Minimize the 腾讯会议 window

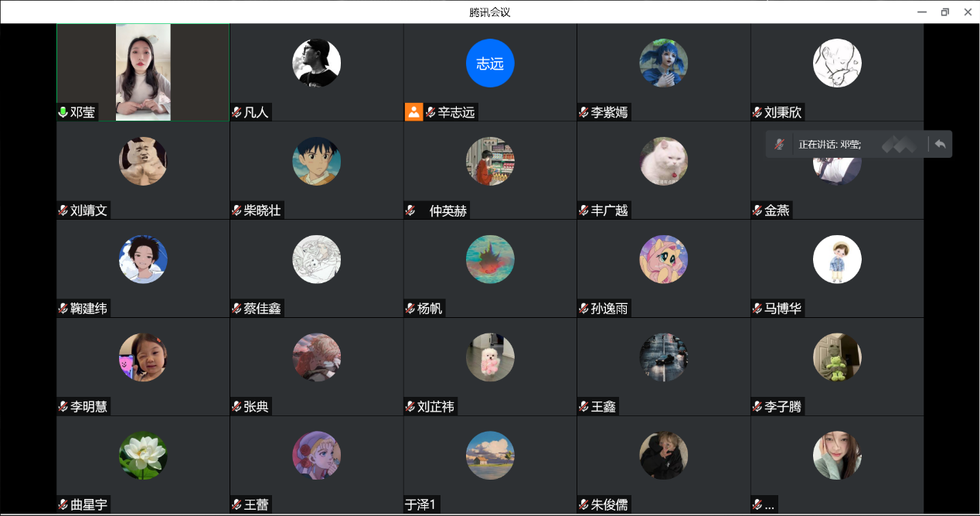[922, 12]
